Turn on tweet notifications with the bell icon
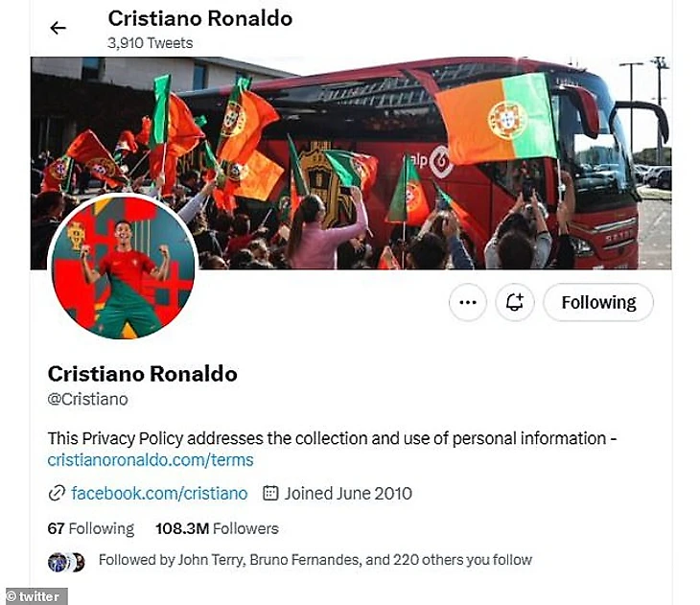This screenshot has width=700, height=605. click(515, 302)
